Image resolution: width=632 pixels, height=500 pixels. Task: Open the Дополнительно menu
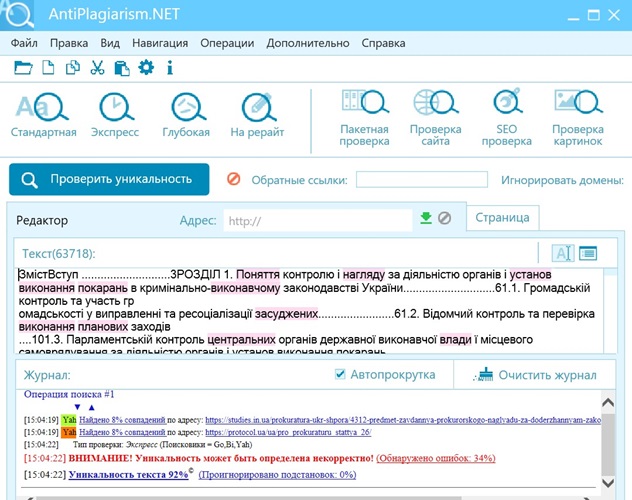pyautogui.click(x=308, y=43)
